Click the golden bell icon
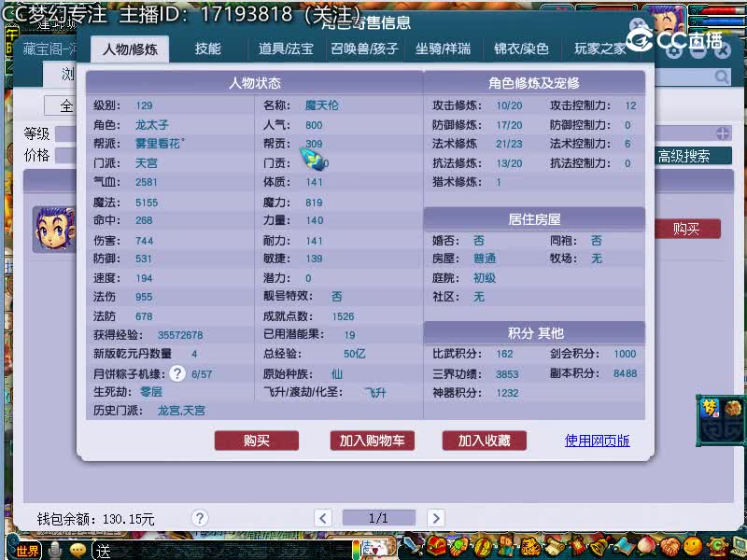747x560 pixels. coord(600,546)
